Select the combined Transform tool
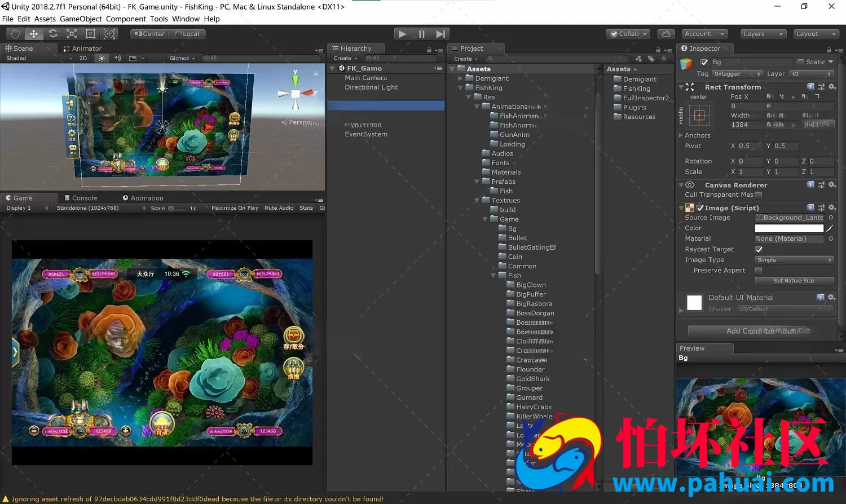The image size is (846, 504). (x=109, y=34)
